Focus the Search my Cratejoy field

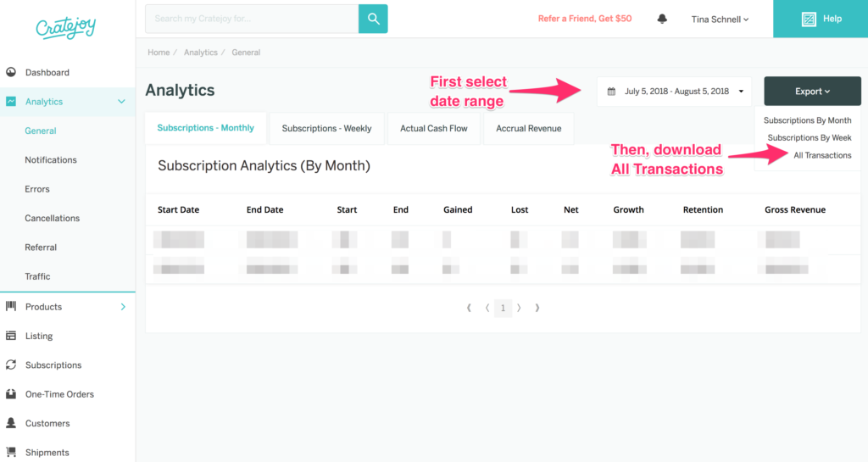252,19
